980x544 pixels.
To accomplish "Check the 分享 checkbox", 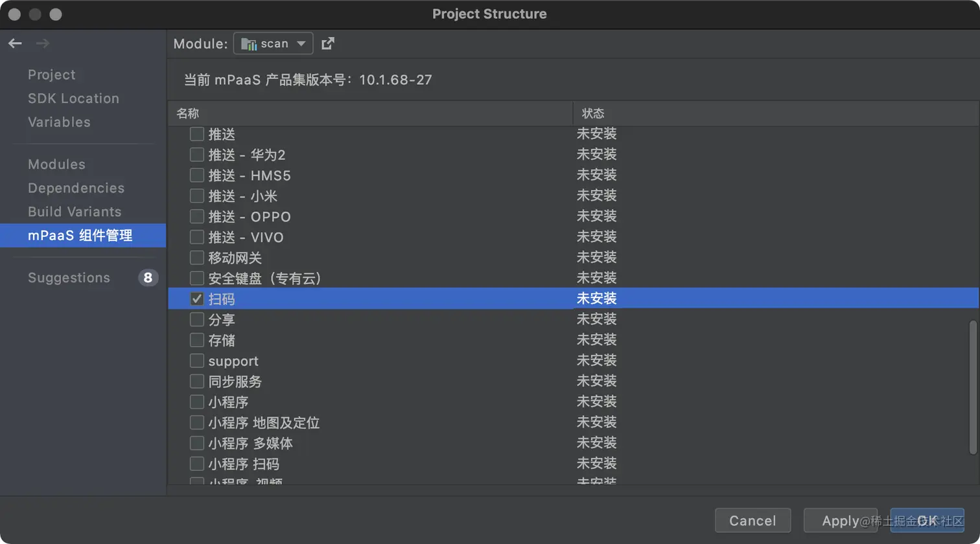I will point(197,319).
